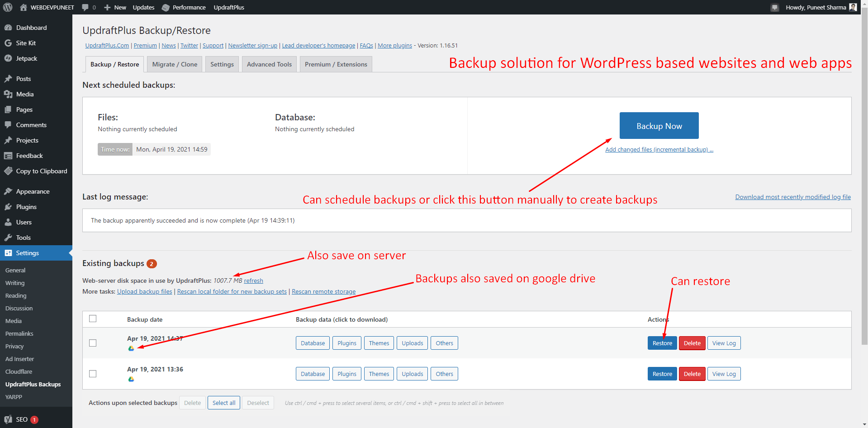This screenshot has height=428, width=868.
Task: Click the Projects pin icon
Action: [x=8, y=140]
